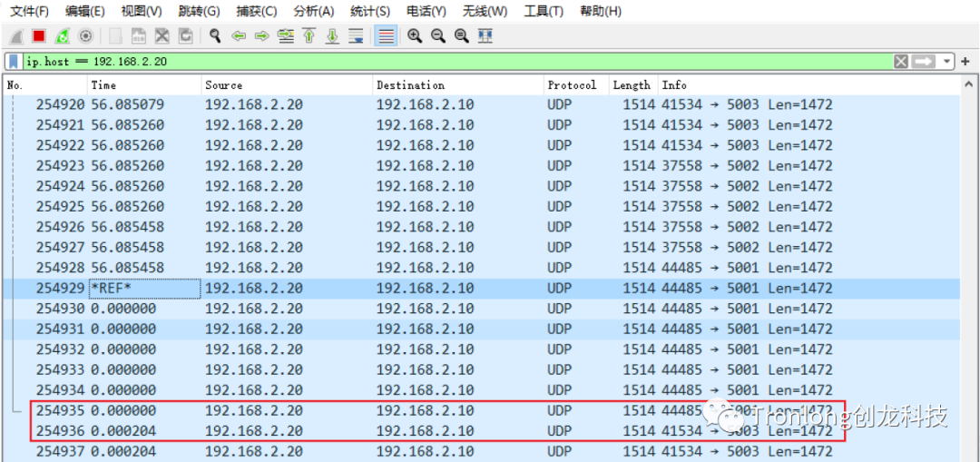The height and width of the screenshot is (462, 980).
Task: Close the capture file toolbar icon
Action: click(162, 36)
